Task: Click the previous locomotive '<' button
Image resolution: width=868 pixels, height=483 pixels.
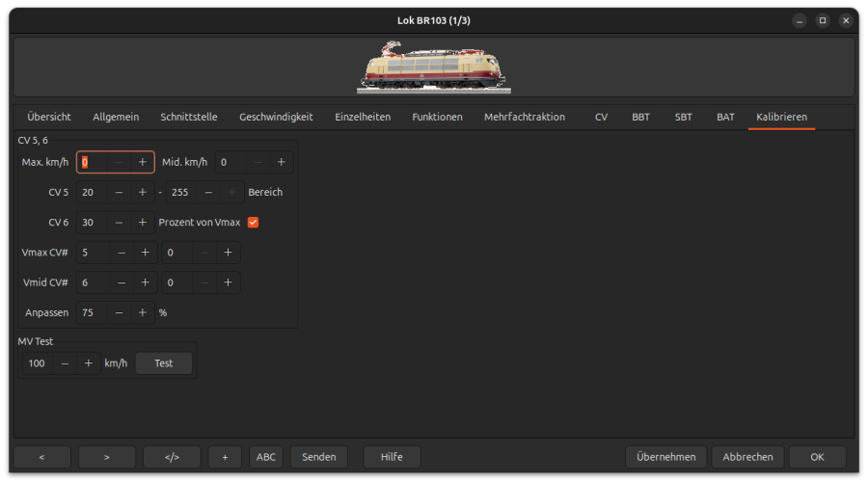Action: (x=41, y=457)
